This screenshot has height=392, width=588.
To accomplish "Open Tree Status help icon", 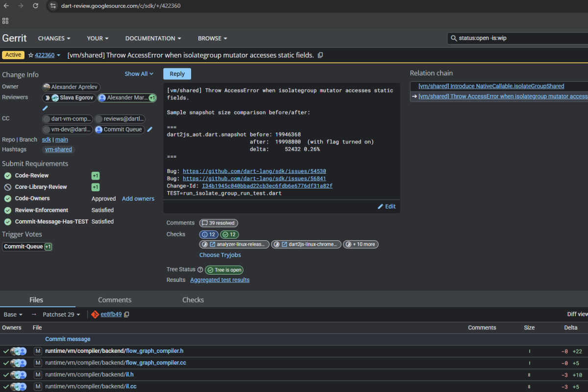I will click(200, 269).
